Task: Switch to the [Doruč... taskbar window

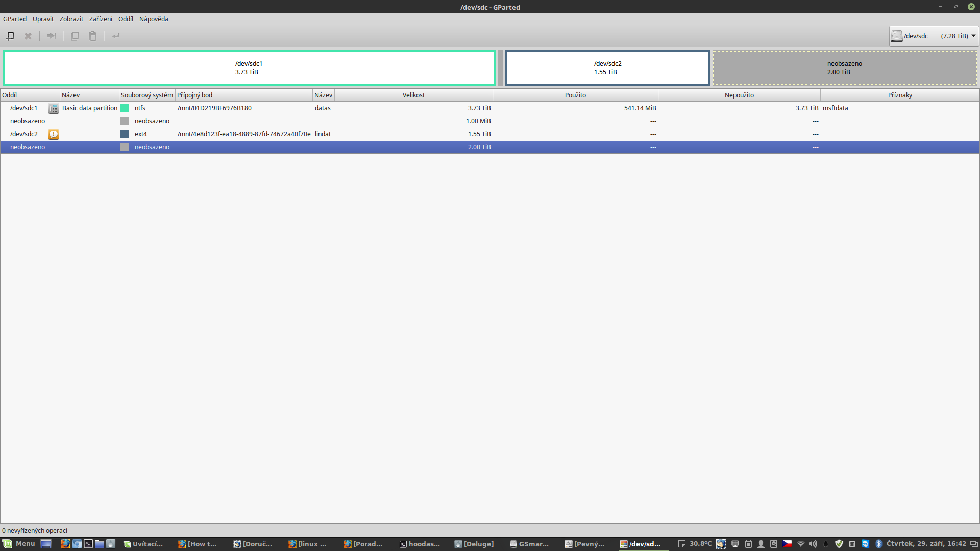Action: tap(253, 544)
